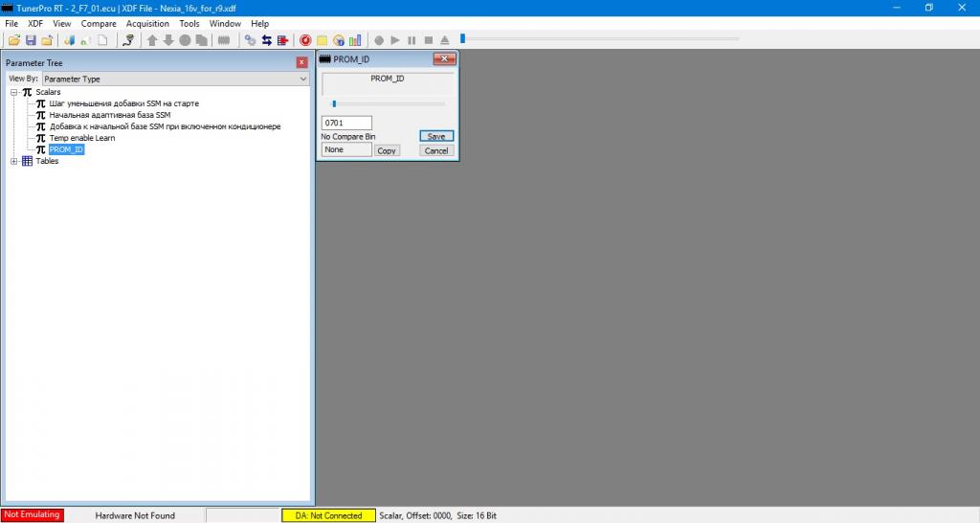Click the 0701 value input field
This screenshot has height=523, width=980.
pyautogui.click(x=346, y=124)
